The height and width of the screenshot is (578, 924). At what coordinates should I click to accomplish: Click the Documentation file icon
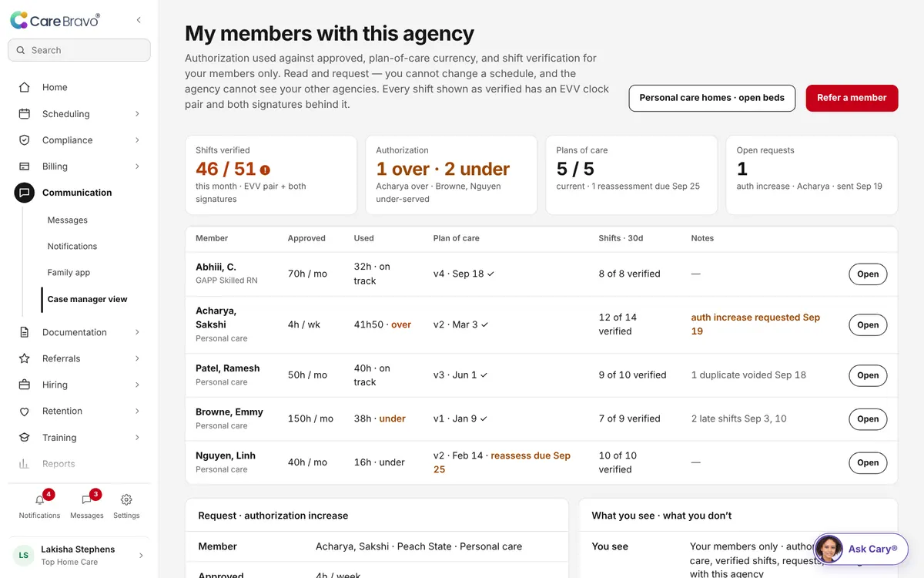(25, 332)
